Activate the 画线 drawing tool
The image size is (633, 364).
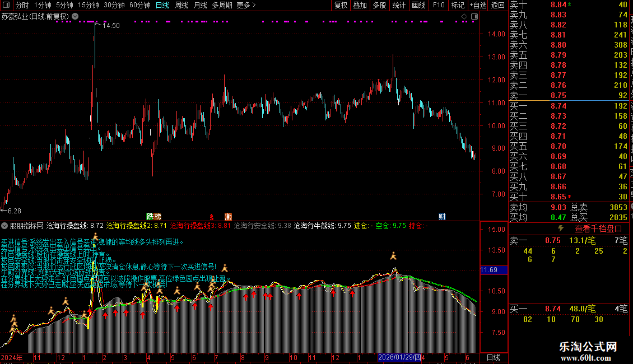(418, 5)
